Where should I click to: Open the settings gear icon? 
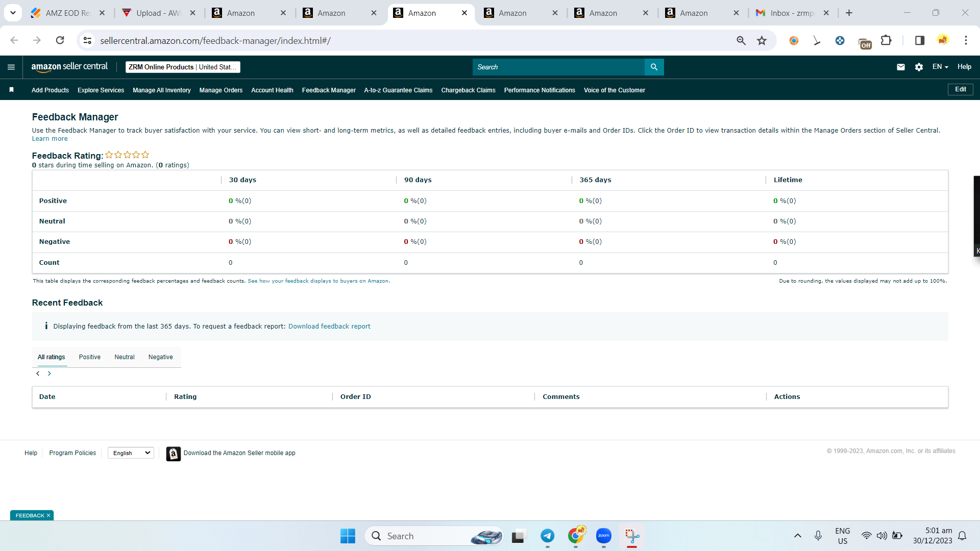tap(919, 67)
